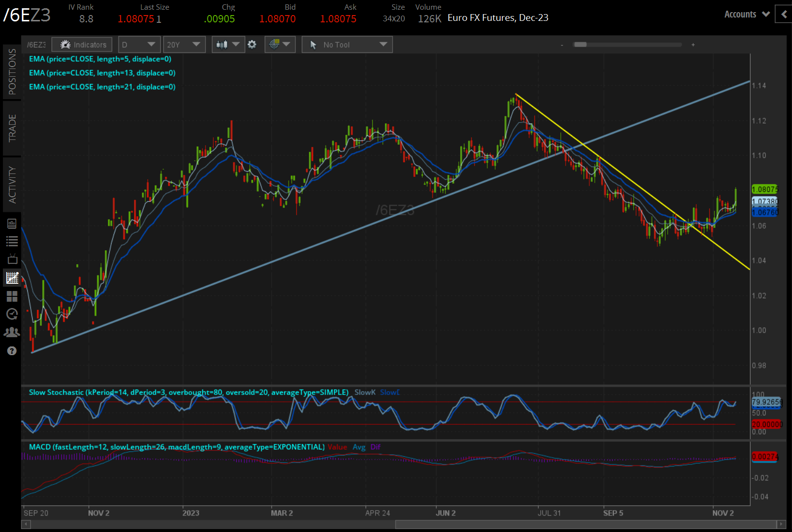Click the Indicators button
Screen dimensions: 792x532
pos(82,44)
